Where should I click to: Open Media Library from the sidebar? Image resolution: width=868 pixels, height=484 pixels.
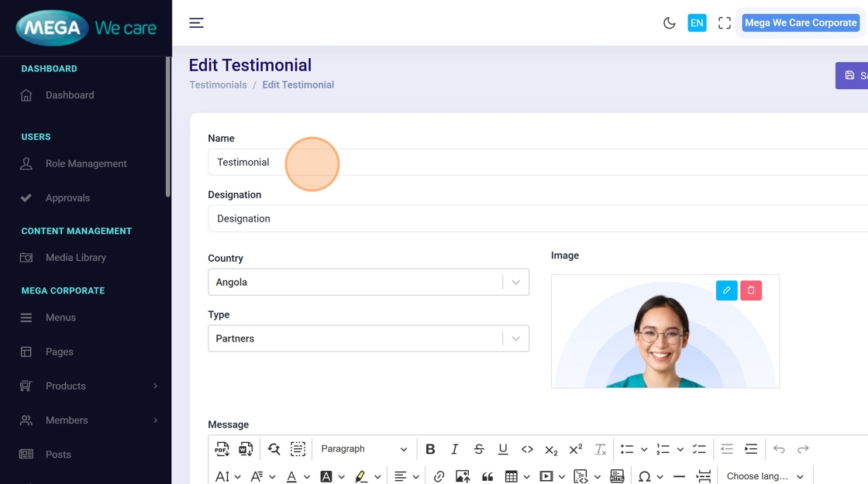(x=75, y=258)
